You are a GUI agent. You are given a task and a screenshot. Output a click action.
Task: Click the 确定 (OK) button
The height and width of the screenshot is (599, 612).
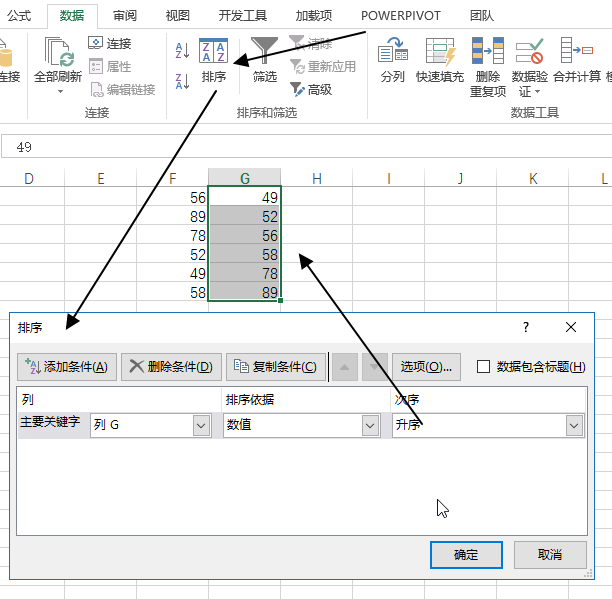[x=466, y=554]
